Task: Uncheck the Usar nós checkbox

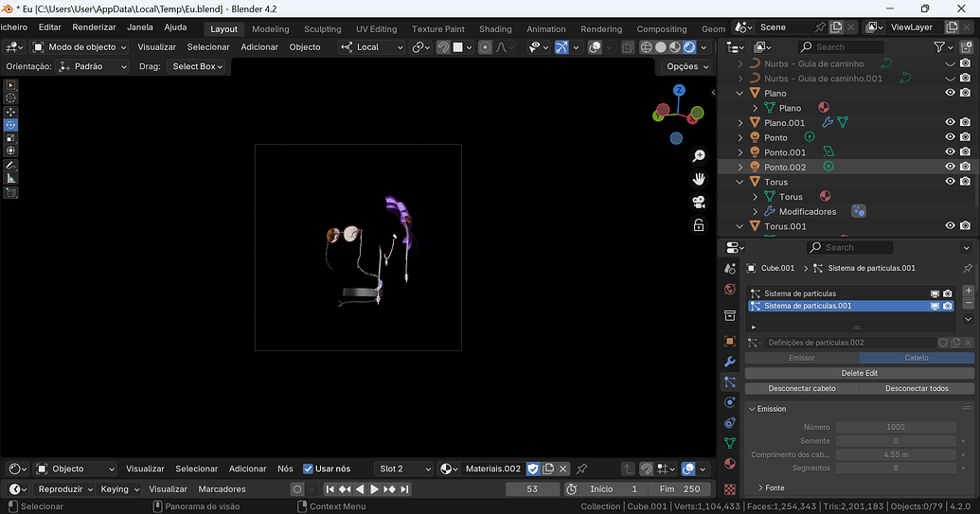Action: tap(308, 469)
